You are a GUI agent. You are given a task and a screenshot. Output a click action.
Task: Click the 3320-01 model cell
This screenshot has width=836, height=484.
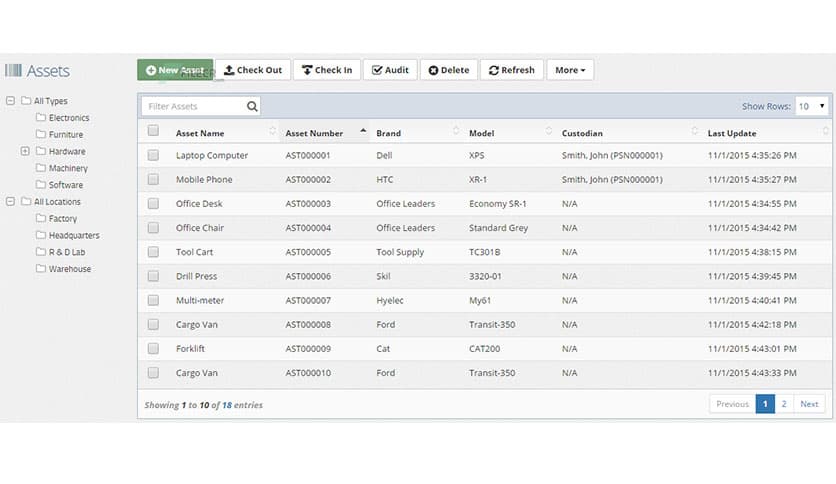pyautogui.click(x=485, y=276)
